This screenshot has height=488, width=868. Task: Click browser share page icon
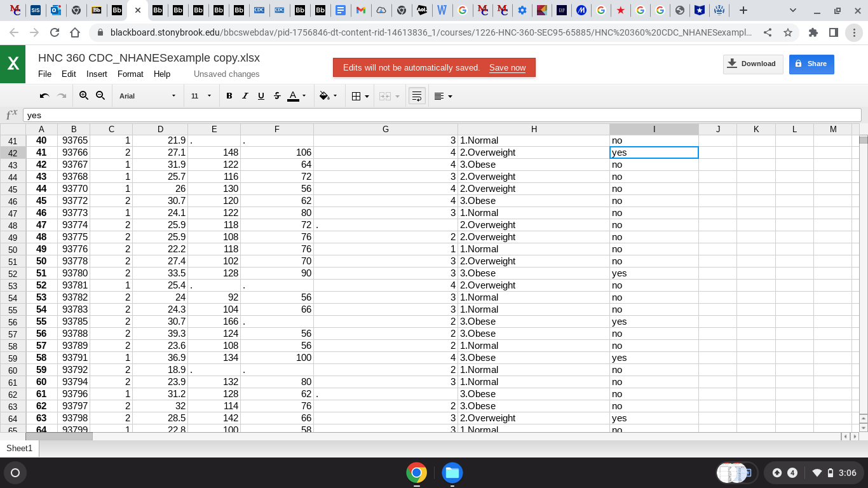point(768,32)
